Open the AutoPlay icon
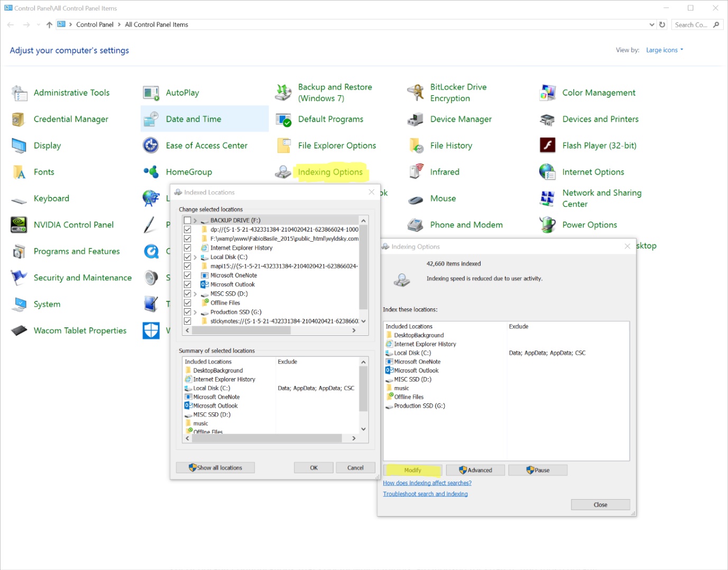728x570 pixels. pos(151,93)
